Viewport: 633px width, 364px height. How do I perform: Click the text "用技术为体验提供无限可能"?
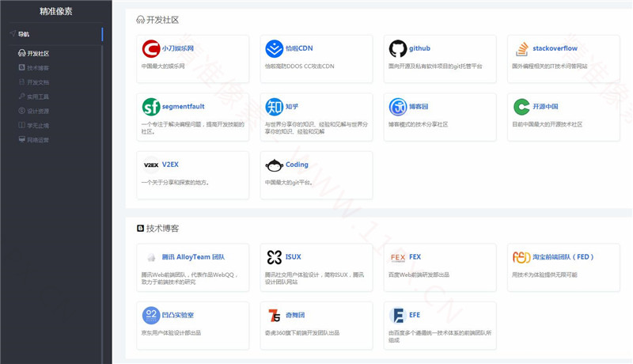point(544,275)
